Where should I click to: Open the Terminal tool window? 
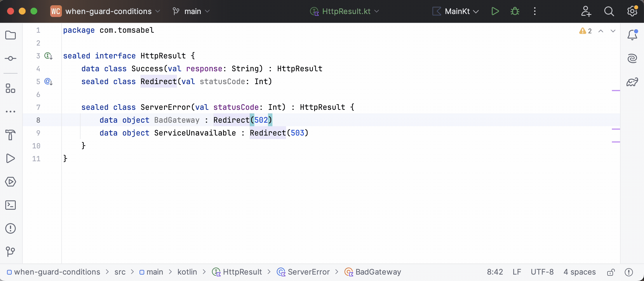[11, 205]
